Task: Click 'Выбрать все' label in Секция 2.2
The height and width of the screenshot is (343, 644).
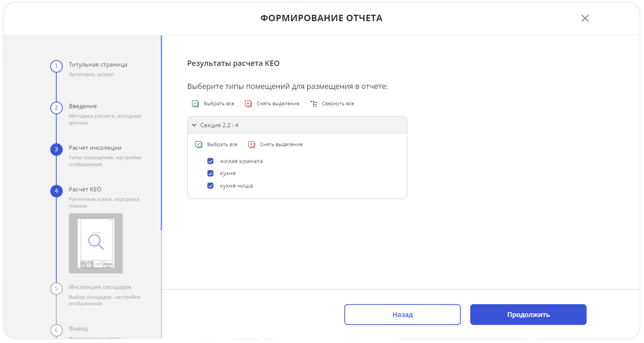Action: 222,144
